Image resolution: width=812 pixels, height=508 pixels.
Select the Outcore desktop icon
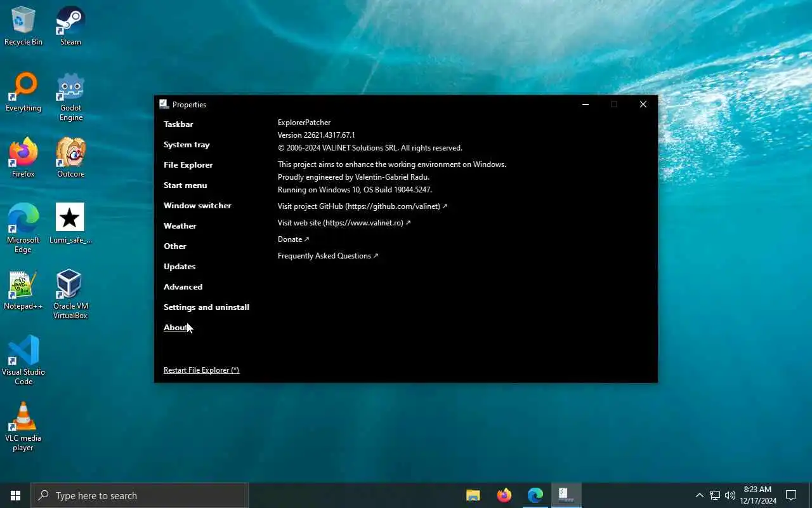[70, 158]
